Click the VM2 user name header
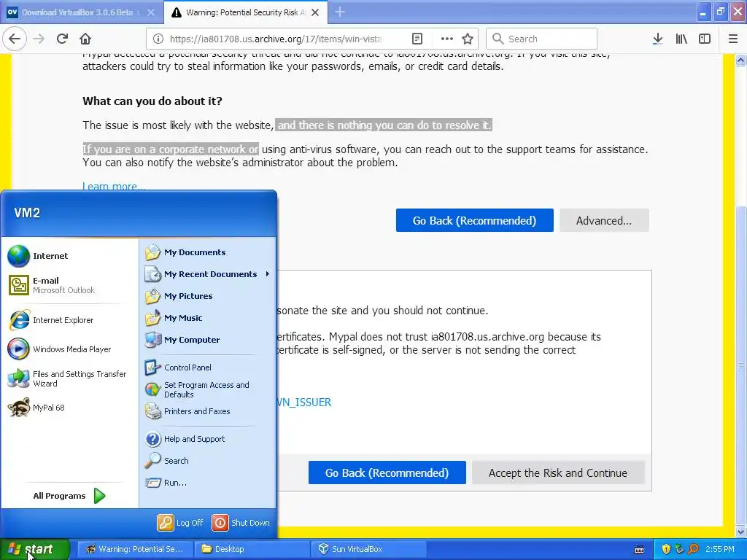 27,213
